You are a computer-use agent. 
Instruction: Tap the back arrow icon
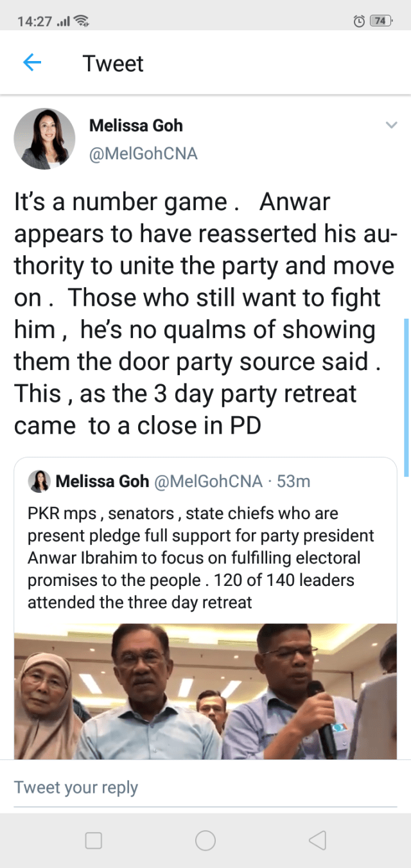(31, 63)
